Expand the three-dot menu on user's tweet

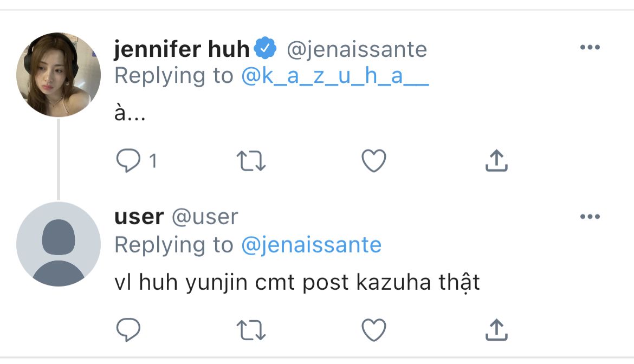click(x=590, y=217)
